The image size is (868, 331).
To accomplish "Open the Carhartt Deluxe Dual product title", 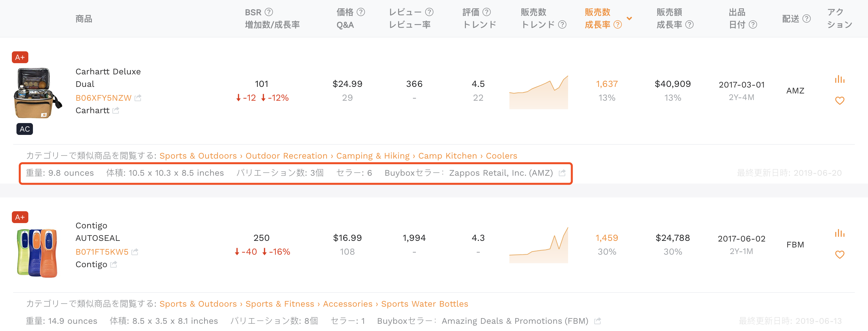I will [108, 78].
